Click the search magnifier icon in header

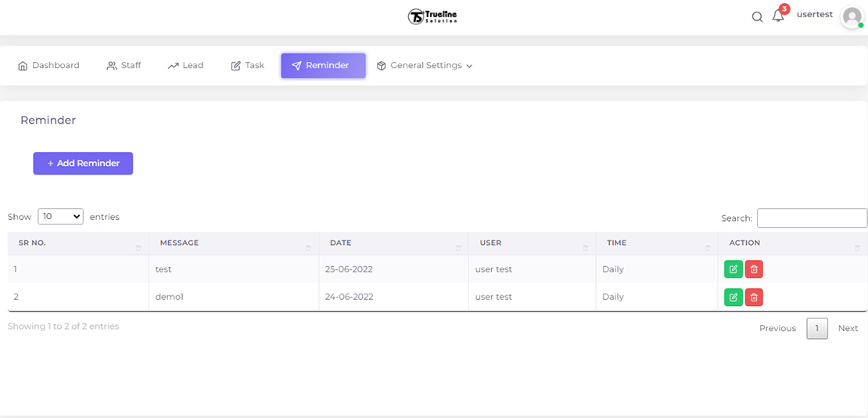(757, 17)
